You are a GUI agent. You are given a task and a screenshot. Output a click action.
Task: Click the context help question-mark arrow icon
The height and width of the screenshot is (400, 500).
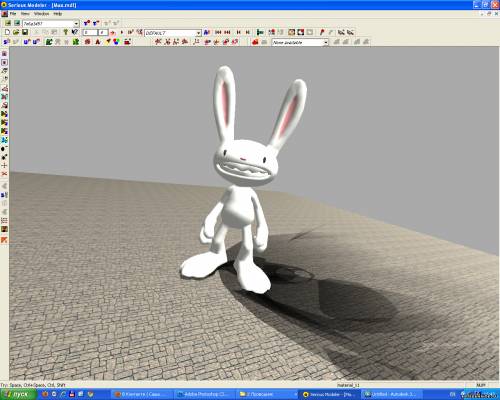[75, 32]
